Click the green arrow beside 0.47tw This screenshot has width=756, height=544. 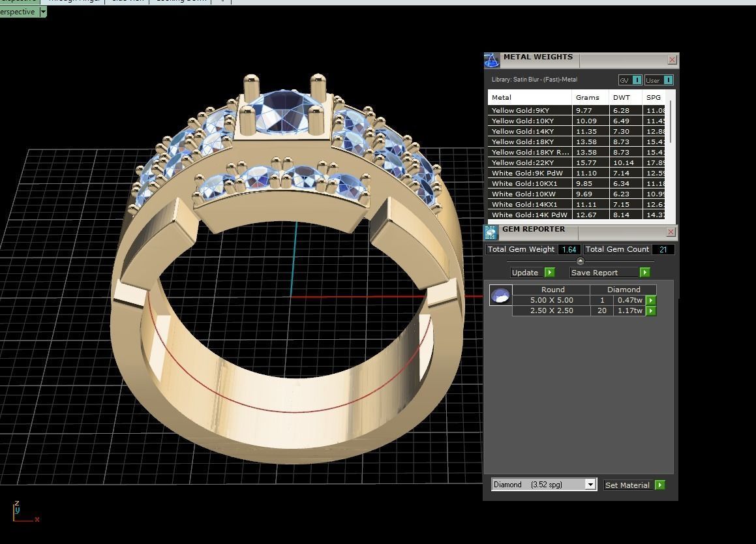click(651, 301)
